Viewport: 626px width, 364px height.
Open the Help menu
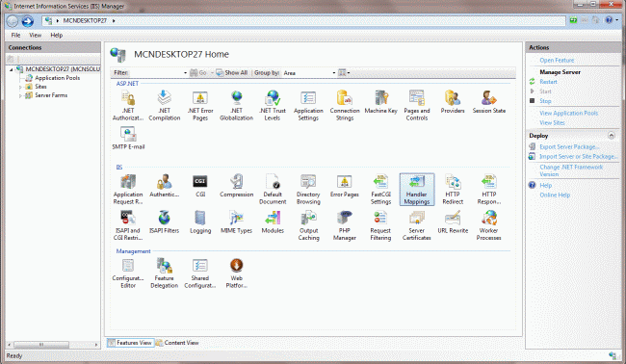[56, 35]
